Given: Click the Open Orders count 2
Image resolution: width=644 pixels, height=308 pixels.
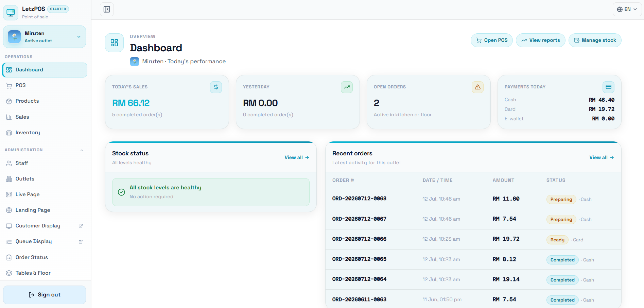Looking at the screenshot, I should click(377, 103).
